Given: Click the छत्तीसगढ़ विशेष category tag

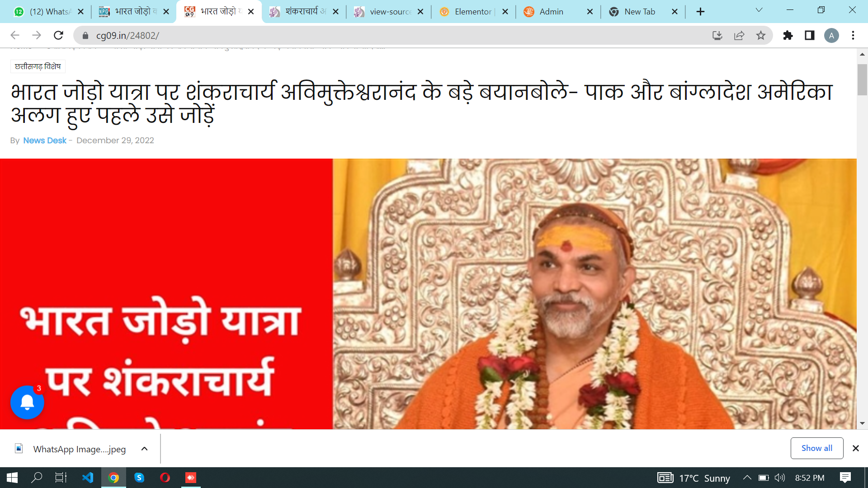Looking at the screenshot, I should tap(38, 66).
